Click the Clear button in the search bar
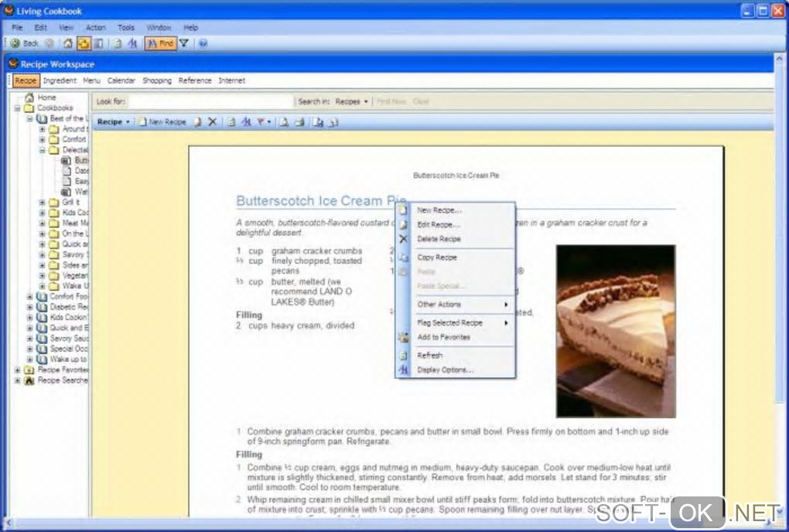789x532 pixels. [421, 101]
